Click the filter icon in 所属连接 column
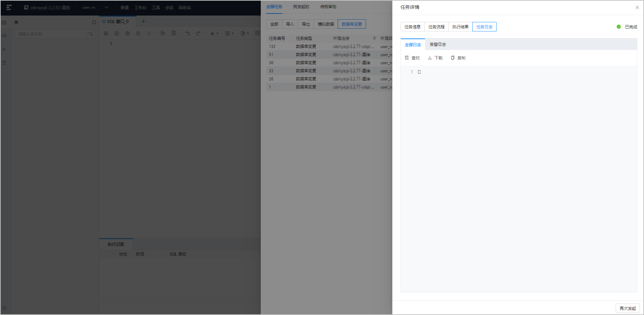 (374, 38)
